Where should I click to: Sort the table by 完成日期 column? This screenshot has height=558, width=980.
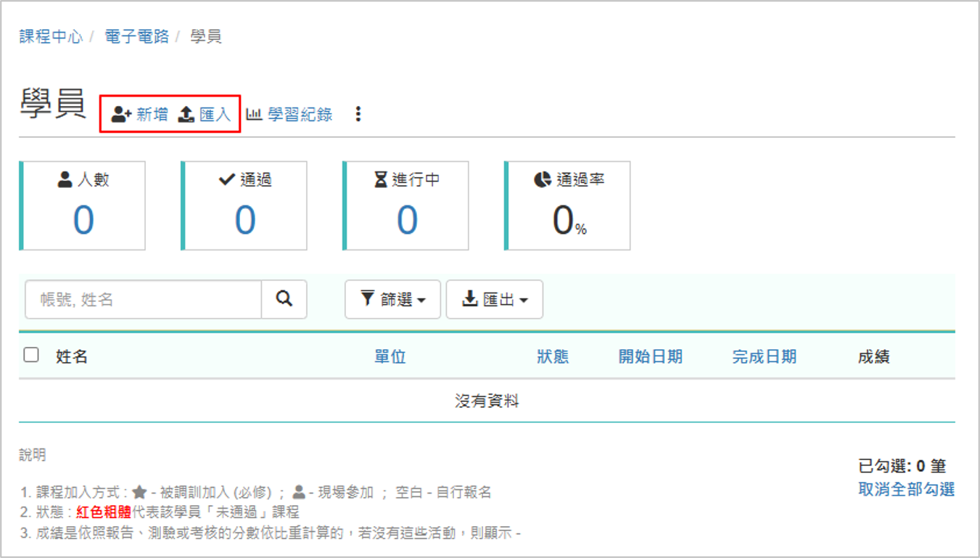click(765, 356)
